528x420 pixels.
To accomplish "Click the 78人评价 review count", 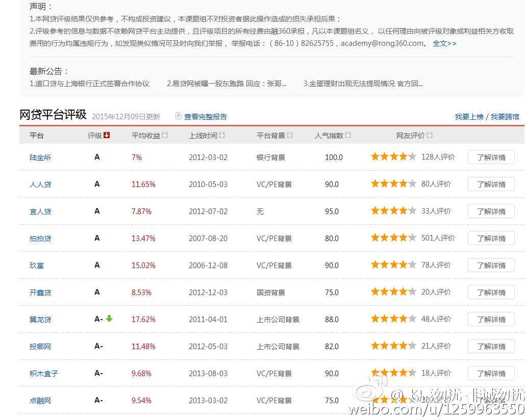I will pos(436,265).
